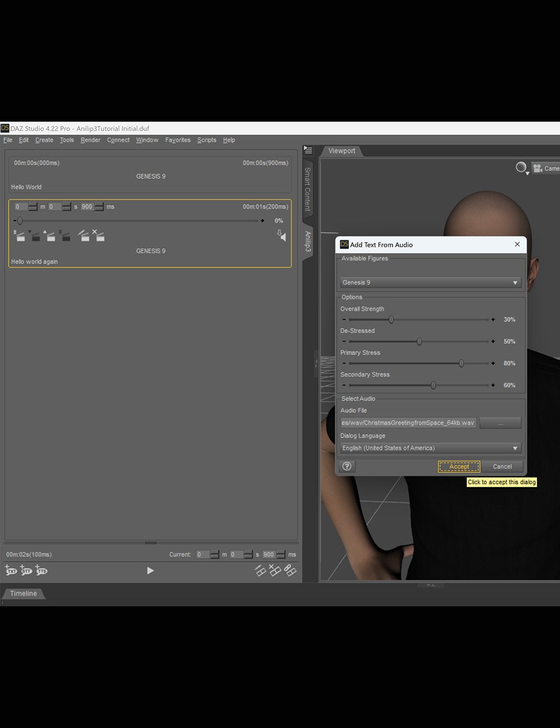This screenshot has width=560, height=728.
Task: Click the draw style sphere icon in viewport
Action: tap(521, 167)
